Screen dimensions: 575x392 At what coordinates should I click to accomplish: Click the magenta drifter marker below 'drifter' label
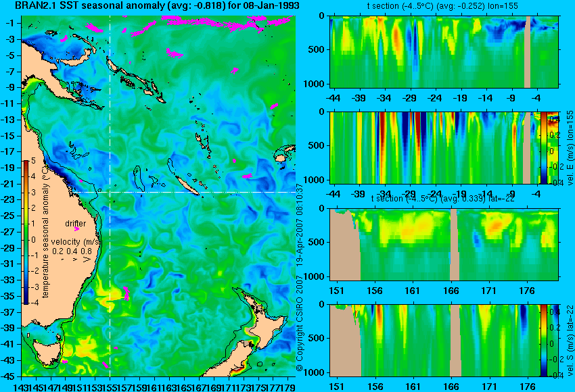[x=76, y=229]
